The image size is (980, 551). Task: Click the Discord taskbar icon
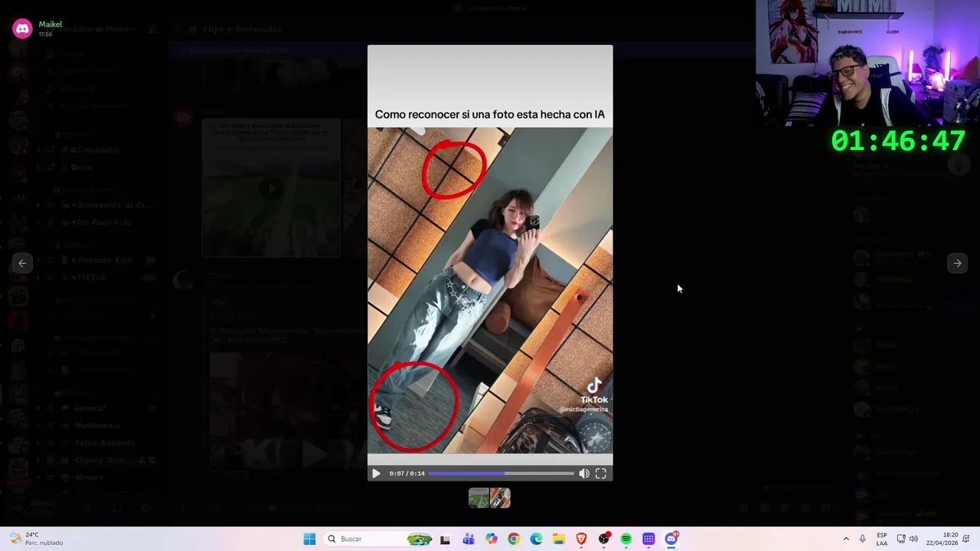point(671,539)
